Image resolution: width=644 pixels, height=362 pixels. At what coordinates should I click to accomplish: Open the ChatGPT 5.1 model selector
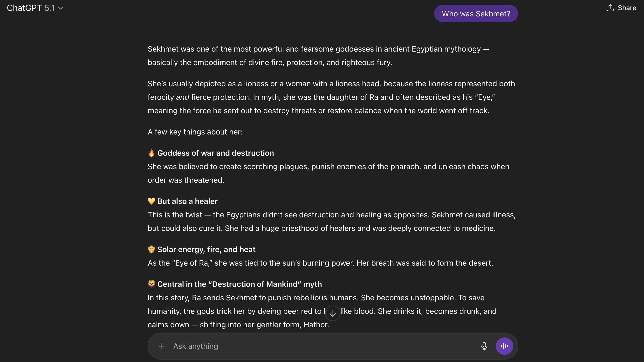pyautogui.click(x=35, y=8)
